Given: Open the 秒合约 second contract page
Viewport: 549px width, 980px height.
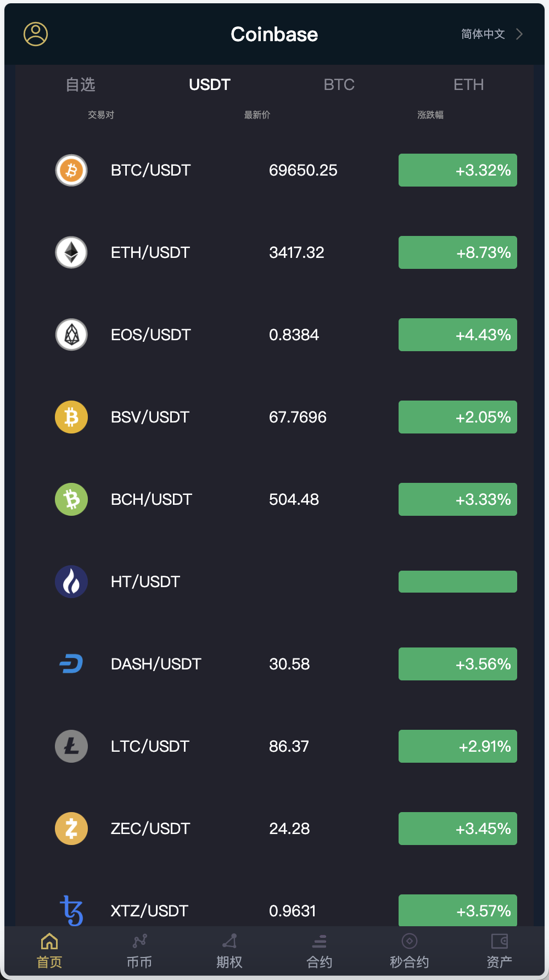Looking at the screenshot, I should click(x=409, y=951).
